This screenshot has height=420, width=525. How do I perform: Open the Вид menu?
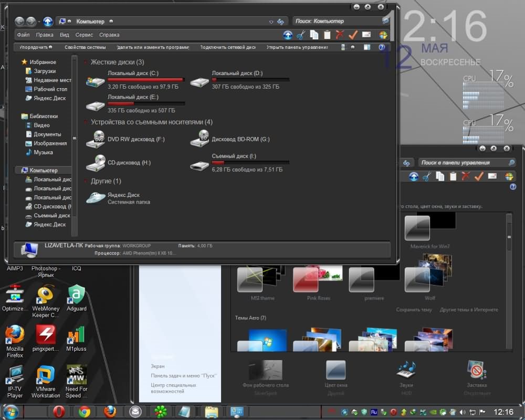pos(64,35)
